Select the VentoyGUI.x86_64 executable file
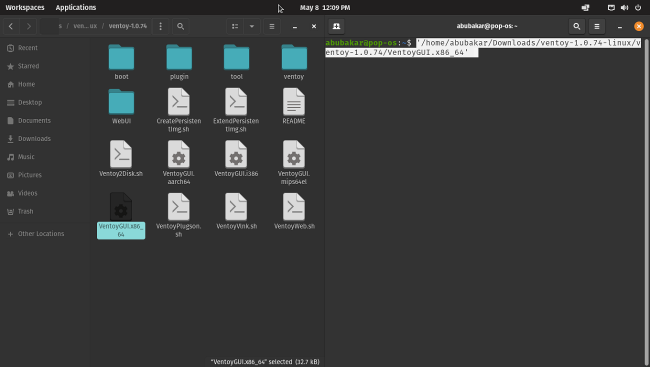 click(x=121, y=216)
